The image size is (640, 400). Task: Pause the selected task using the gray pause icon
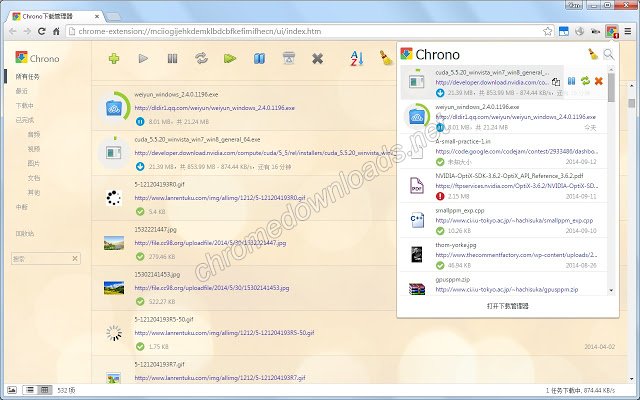(172, 59)
